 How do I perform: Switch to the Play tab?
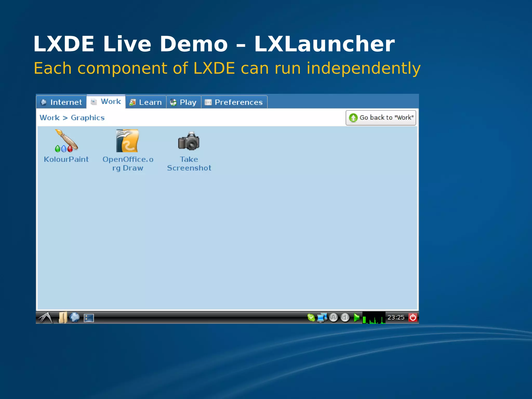click(184, 102)
